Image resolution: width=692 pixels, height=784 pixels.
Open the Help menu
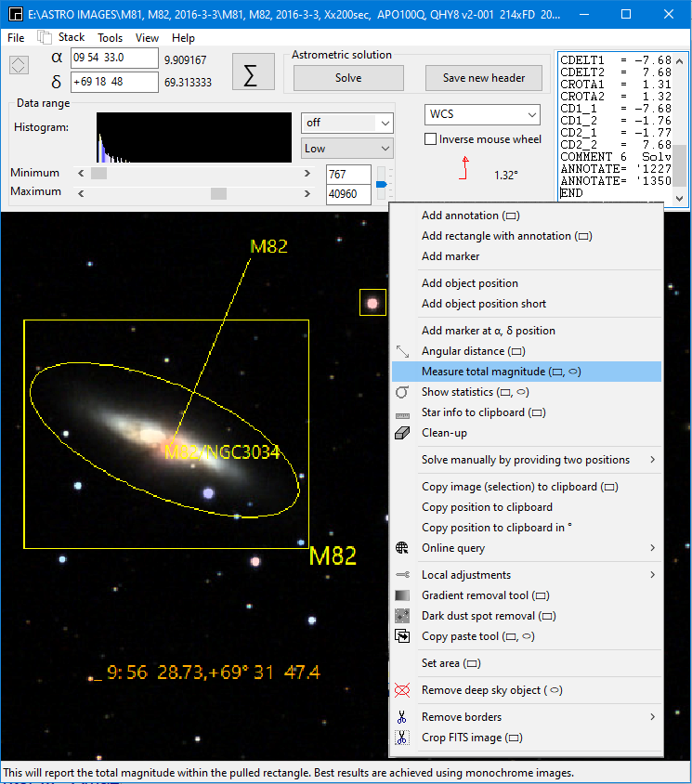click(183, 37)
